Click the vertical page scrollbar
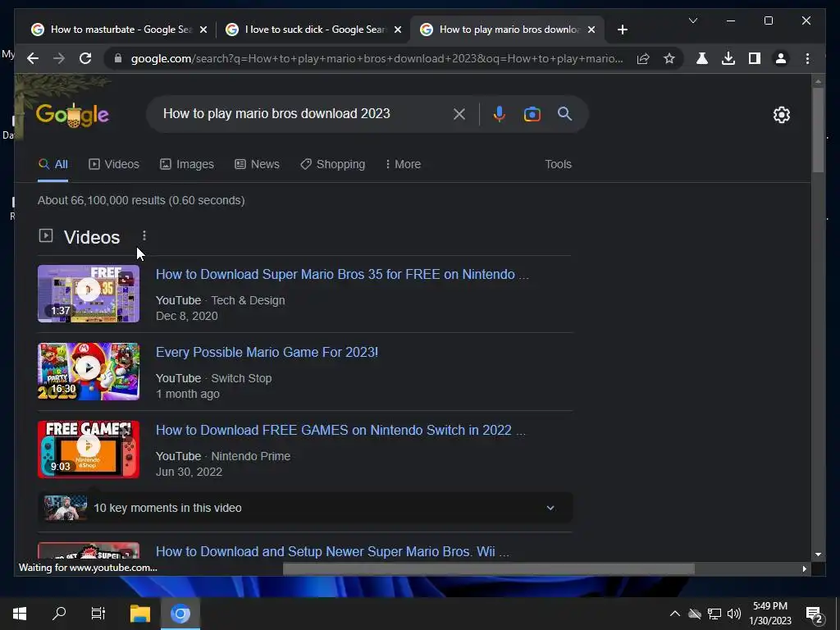The width and height of the screenshot is (840, 630). click(818, 130)
